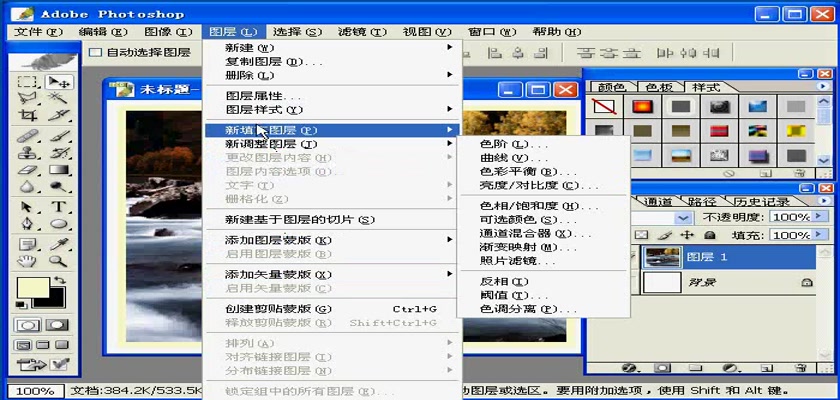Click create new layer icon in Layers panel
The image size is (840, 400).
click(767, 368)
